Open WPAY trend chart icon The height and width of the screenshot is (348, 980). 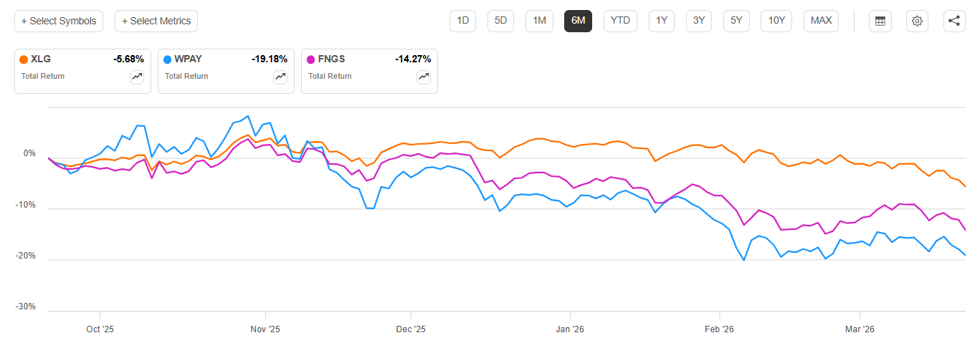[x=280, y=77]
